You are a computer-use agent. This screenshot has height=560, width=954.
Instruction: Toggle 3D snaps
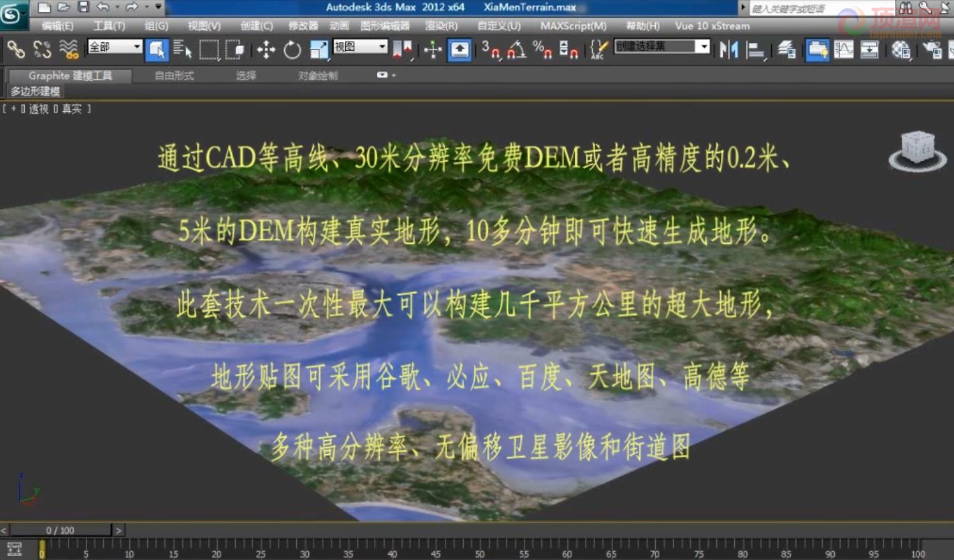pyautogui.click(x=491, y=50)
